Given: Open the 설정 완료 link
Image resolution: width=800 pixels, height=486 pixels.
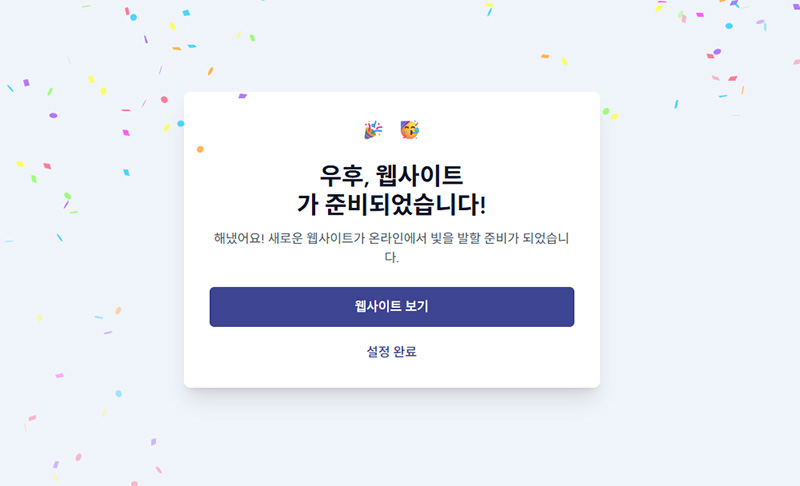Looking at the screenshot, I should [391, 351].
